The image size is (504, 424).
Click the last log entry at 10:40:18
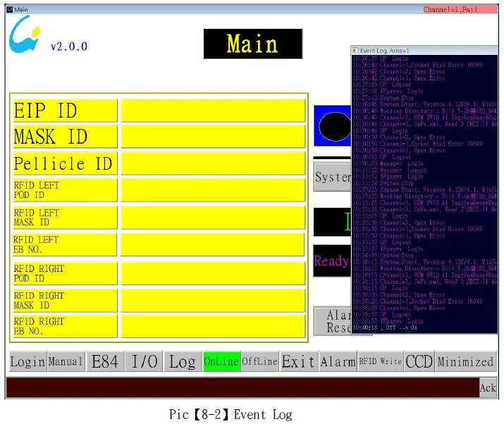[x=385, y=328]
